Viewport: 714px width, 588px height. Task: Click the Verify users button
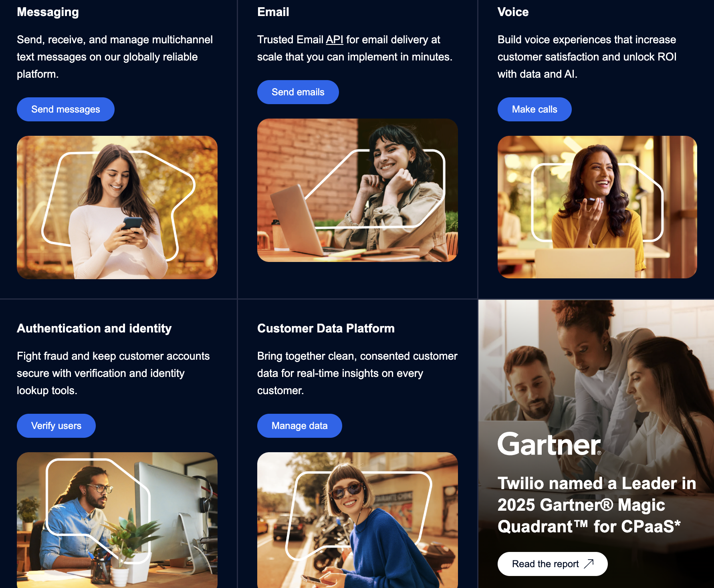(x=56, y=426)
